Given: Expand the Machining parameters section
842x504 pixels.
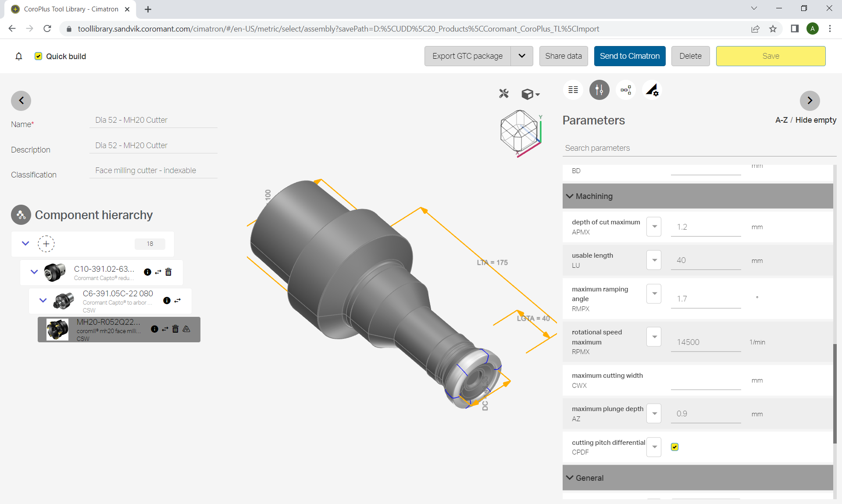Looking at the screenshot, I should [x=570, y=195].
